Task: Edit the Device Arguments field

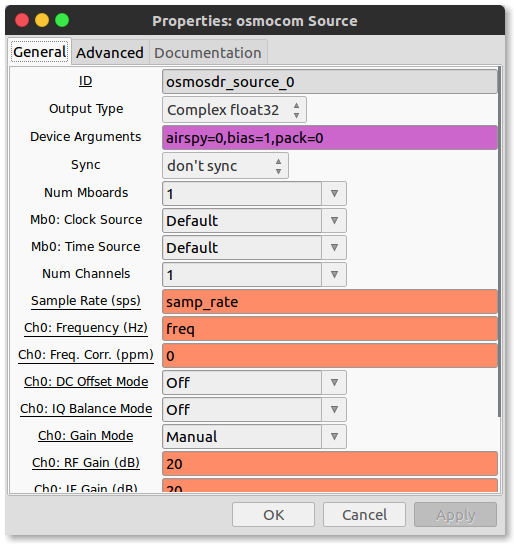Action: [x=329, y=138]
